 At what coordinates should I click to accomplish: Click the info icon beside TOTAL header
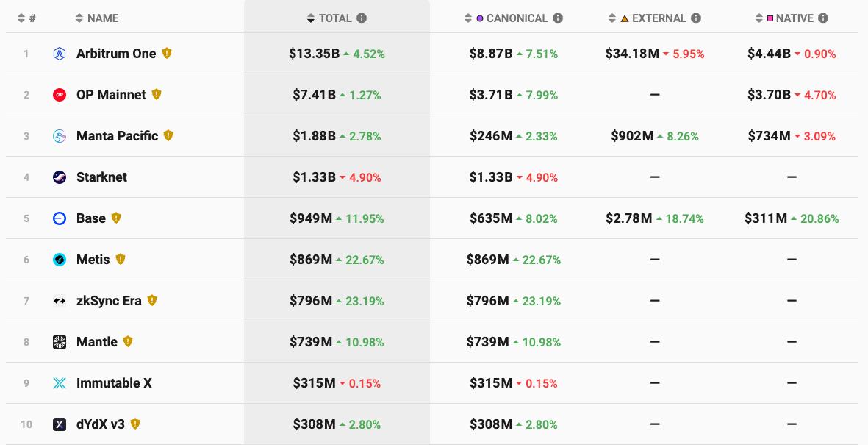(362, 18)
